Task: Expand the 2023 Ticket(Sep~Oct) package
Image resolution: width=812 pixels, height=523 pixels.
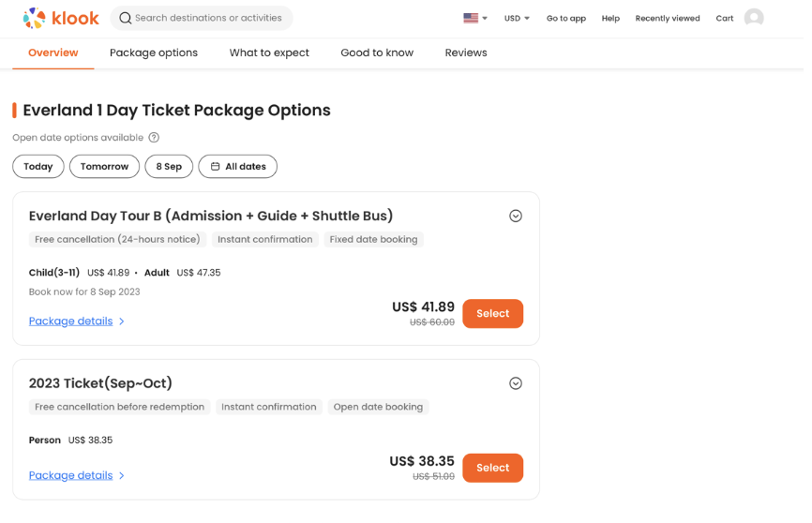Action: (515, 383)
